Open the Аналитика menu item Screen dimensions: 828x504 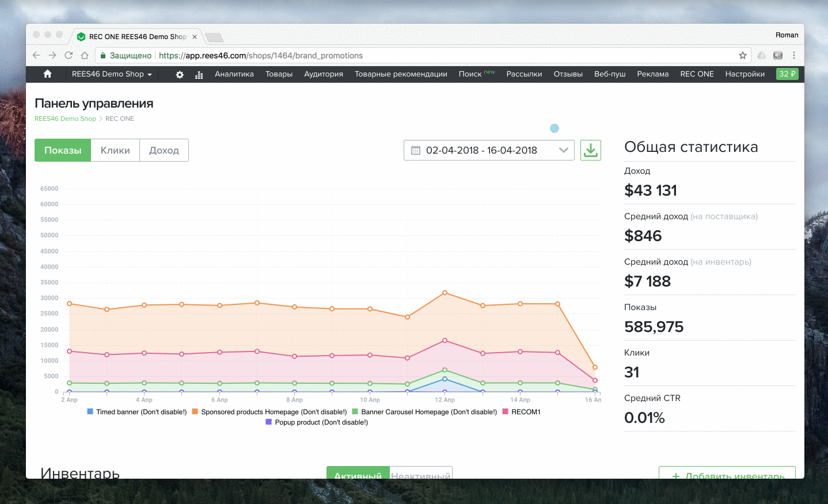(x=234, y=74)
